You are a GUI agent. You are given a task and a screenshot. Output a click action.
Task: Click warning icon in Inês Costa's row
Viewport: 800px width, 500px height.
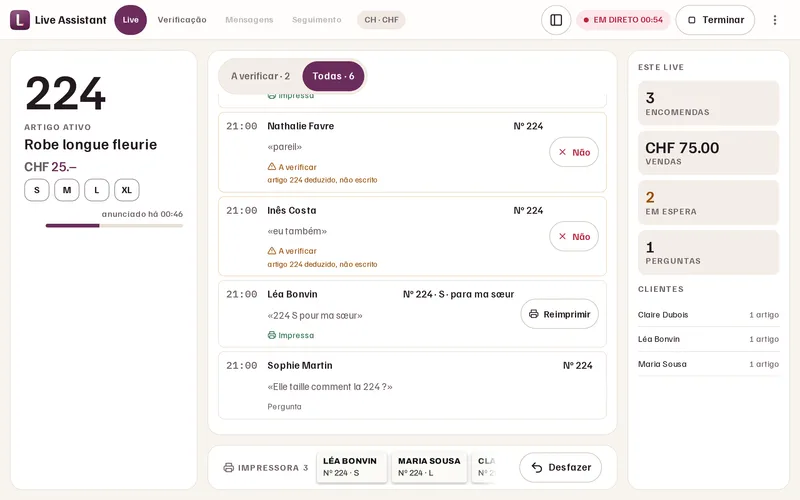point(272,251)
